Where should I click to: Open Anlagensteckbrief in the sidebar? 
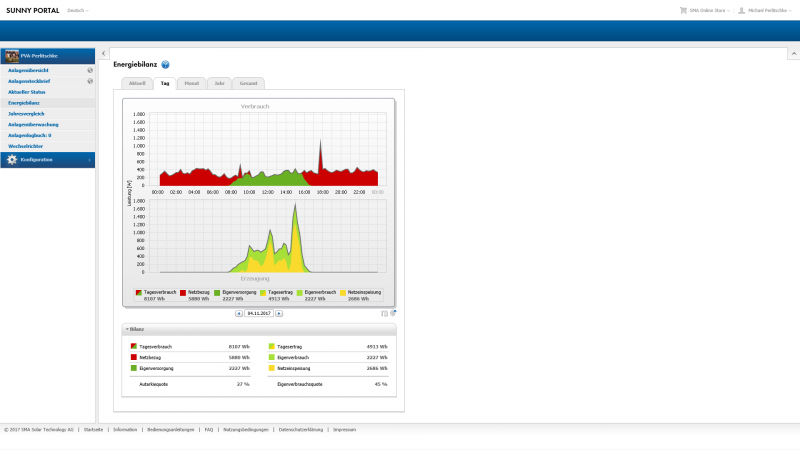coord(29,81)
